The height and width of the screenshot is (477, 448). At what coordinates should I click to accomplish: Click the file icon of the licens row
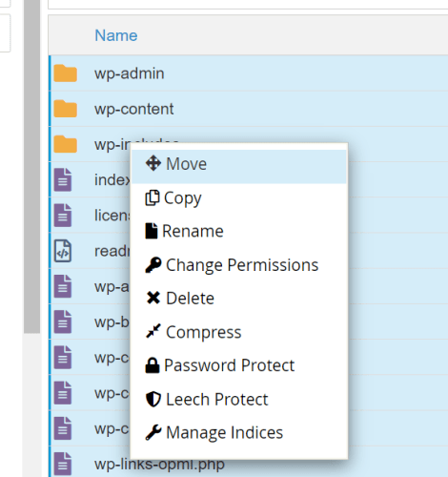pyautogui.click(x=63, y=216)
